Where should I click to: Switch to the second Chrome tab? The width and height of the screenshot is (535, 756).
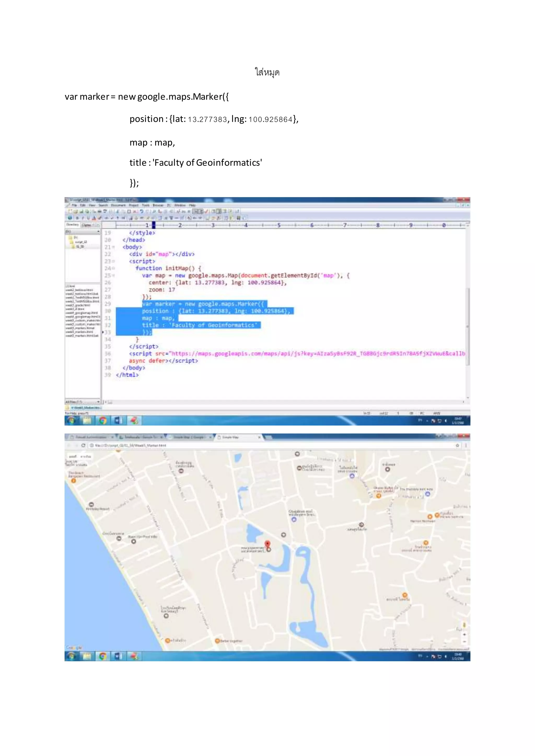140,437
